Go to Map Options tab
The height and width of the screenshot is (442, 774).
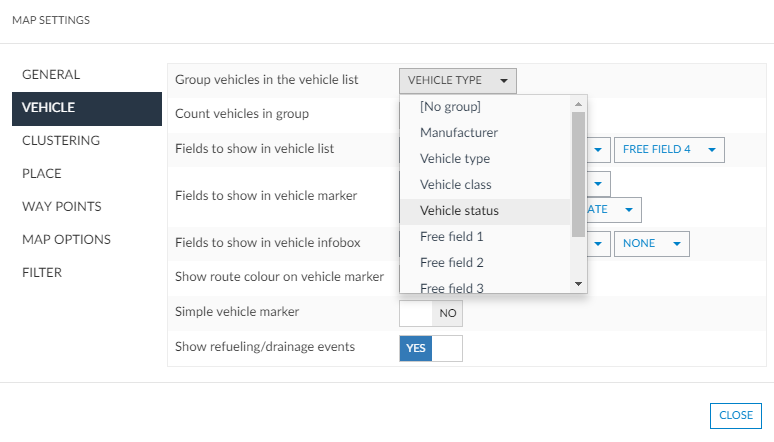[66, 240]
